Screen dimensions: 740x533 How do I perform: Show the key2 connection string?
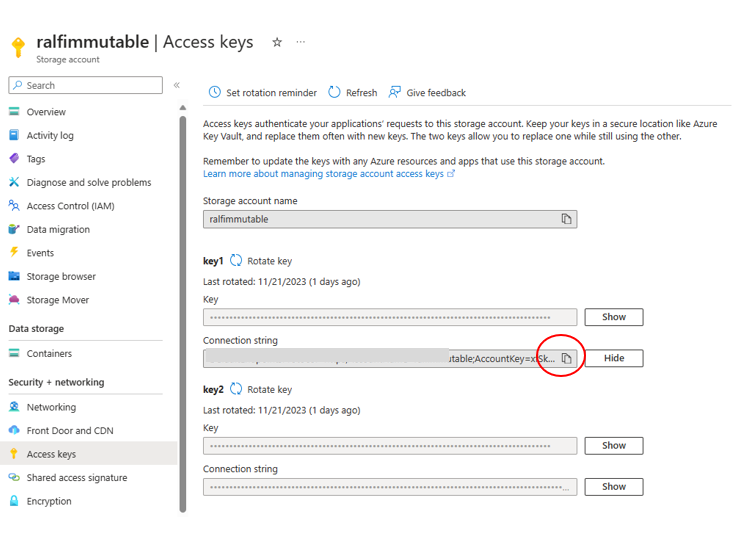tap(613, 487)
